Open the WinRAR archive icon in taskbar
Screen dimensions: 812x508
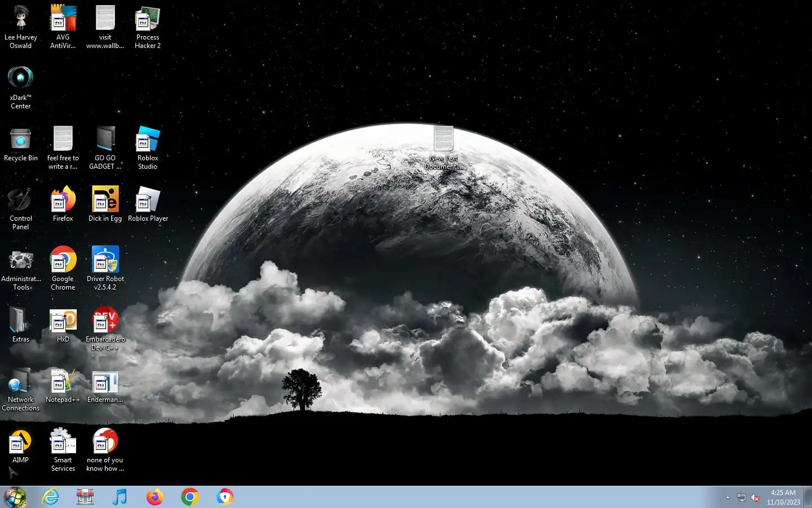(x=85, y=497)
